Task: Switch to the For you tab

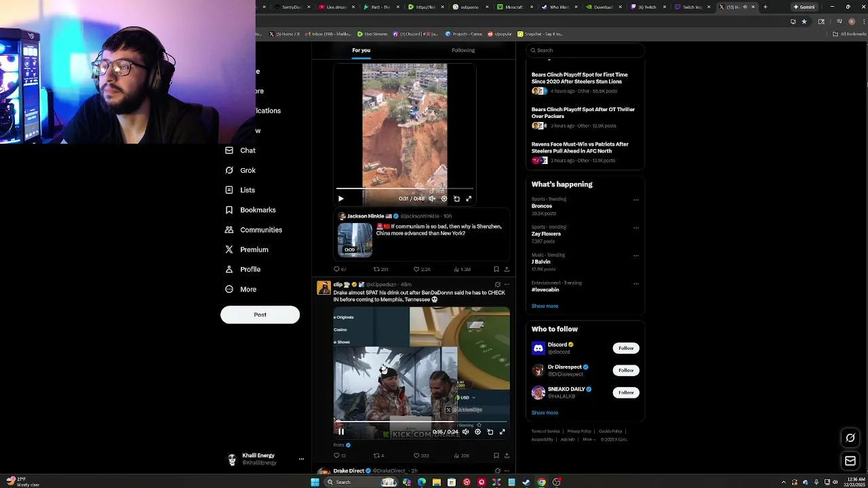Action: (x=361, y=50)
